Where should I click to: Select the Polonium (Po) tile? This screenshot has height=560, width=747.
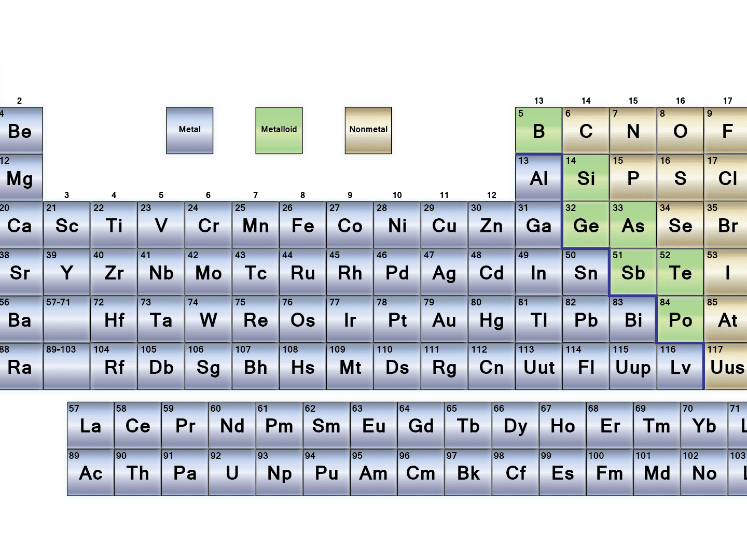(x=680, y=319)
